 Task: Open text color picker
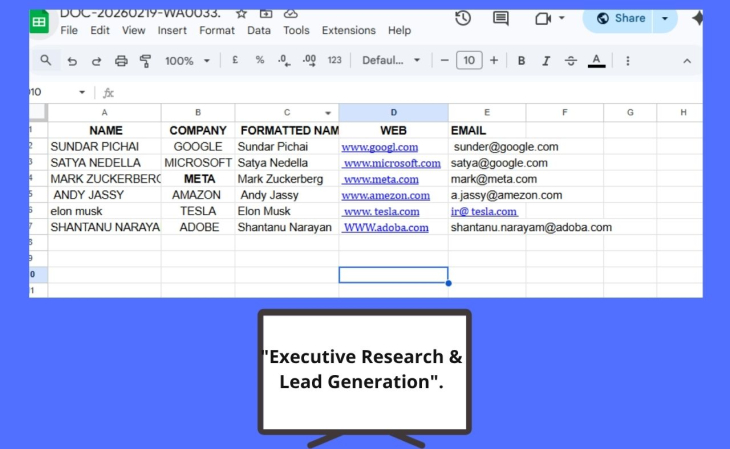pos(596,61)
